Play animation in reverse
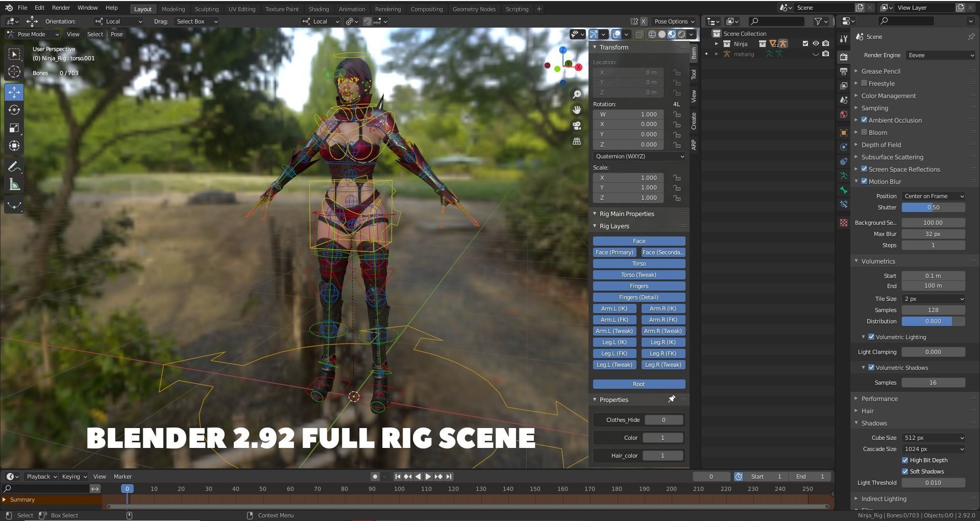Screen dimensions: 980x521 (418, 477)
